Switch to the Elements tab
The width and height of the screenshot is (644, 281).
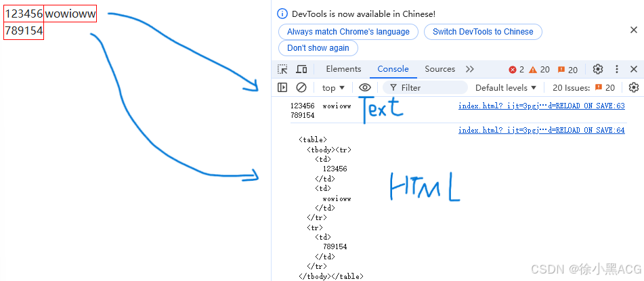(x=343, y=69)
